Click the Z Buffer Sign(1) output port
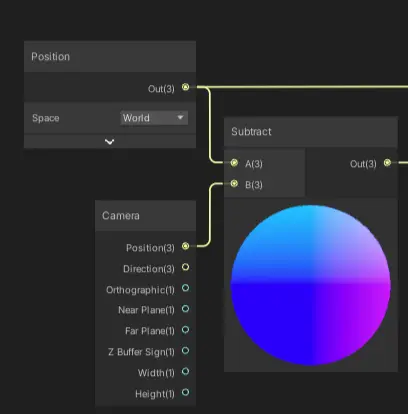Image resolution: width=408 pixels, height=414 pixels. coord(186,351)
